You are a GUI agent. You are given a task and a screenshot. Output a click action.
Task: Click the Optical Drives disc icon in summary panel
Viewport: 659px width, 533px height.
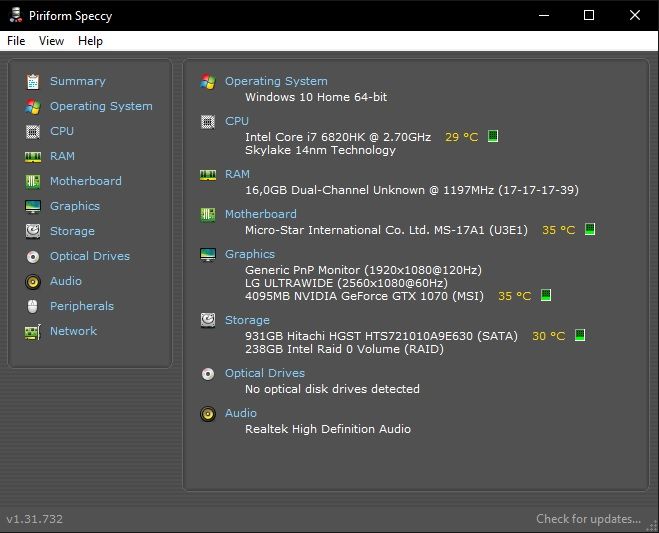pos(208,374)
